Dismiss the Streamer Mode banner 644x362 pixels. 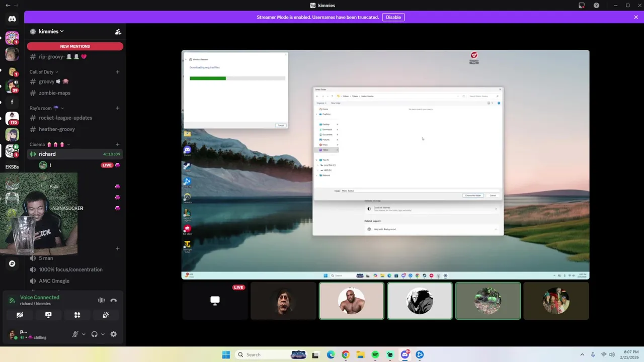636,17
